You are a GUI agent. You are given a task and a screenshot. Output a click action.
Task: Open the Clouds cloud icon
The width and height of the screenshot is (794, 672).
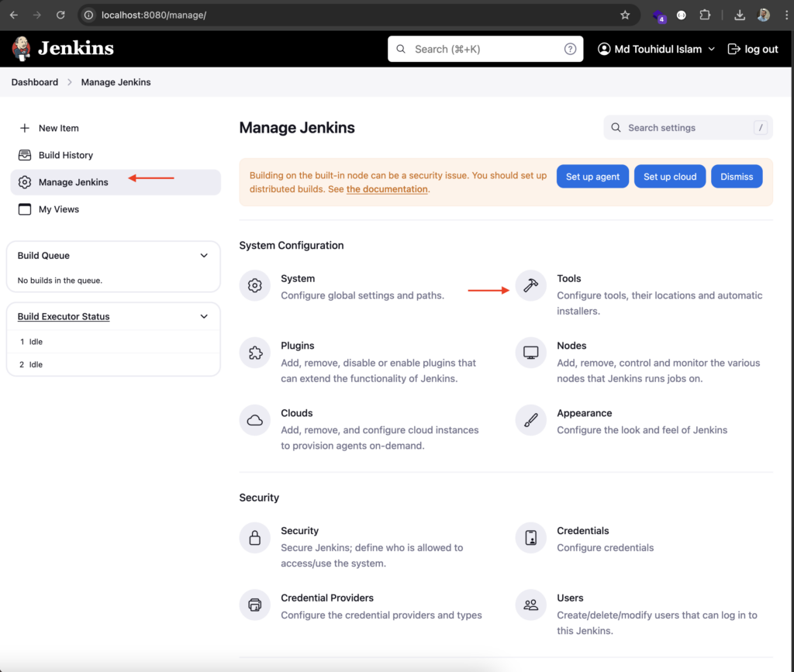click(x=254, y=420)
